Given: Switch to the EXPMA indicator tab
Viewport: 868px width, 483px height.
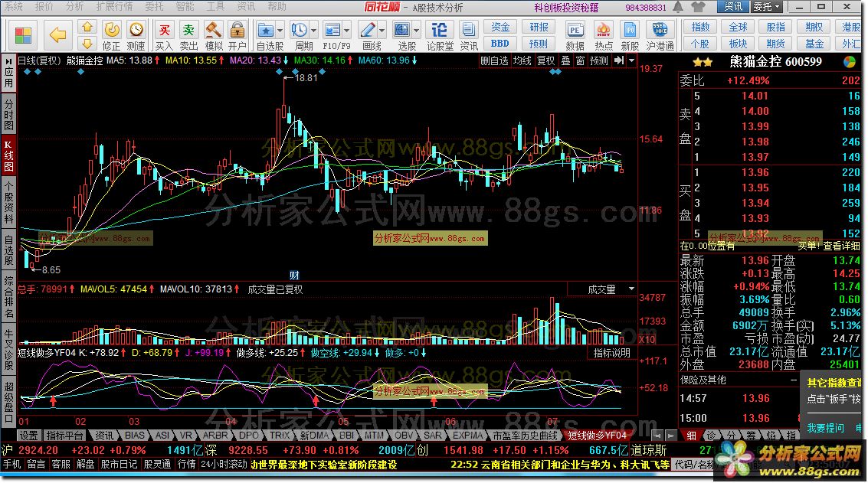Looking at the screenshot, I should 468,436.
